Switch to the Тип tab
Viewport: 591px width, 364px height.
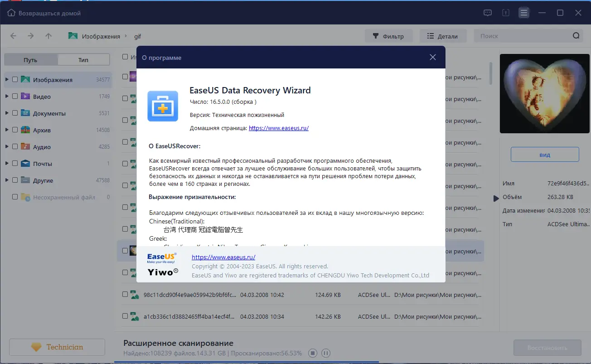pos(83,59)
